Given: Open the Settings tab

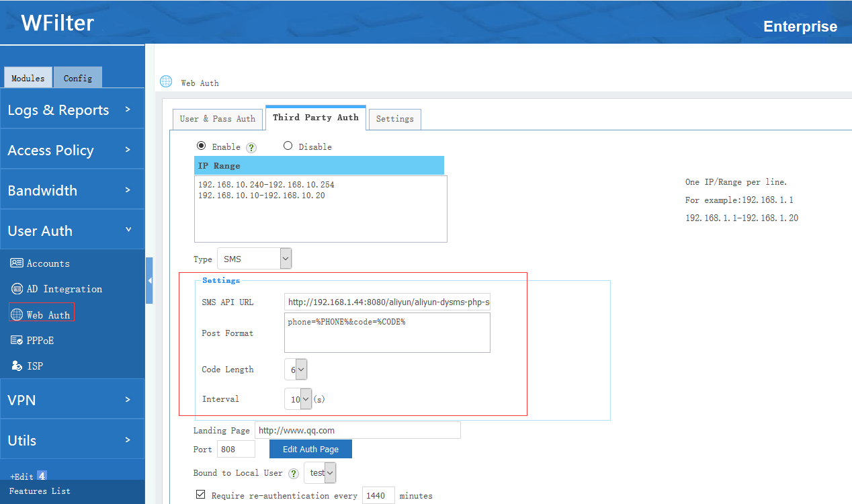Looking at the screenshot, I should 395,119.
